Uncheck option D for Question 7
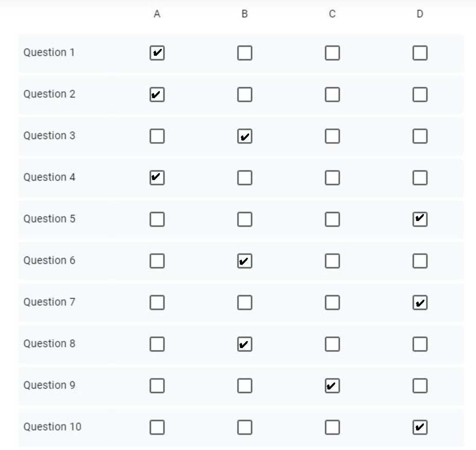The width and height of the screenshot is (476, 450). (420, 302)
